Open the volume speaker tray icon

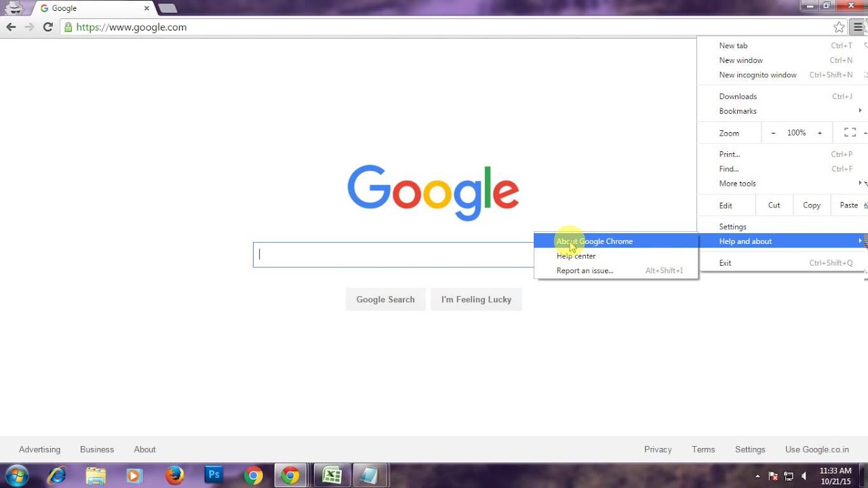pyautogui.click(x=804, y=476)
